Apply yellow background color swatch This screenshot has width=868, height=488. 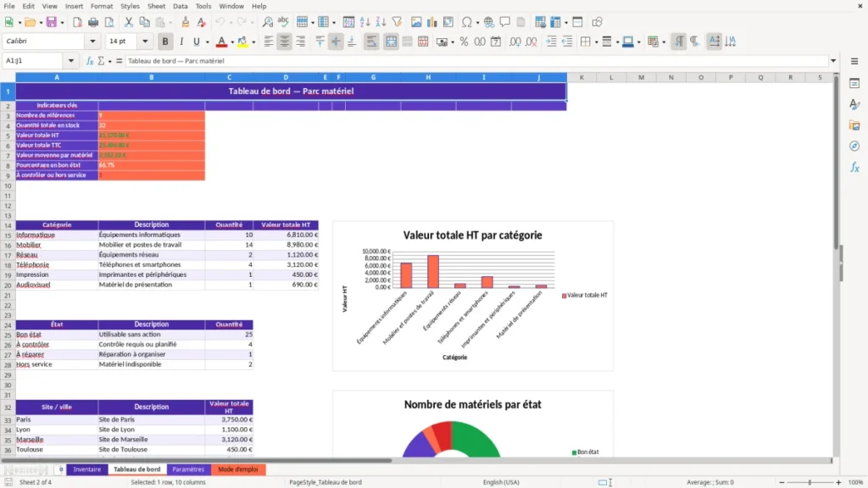click(242, 42)
